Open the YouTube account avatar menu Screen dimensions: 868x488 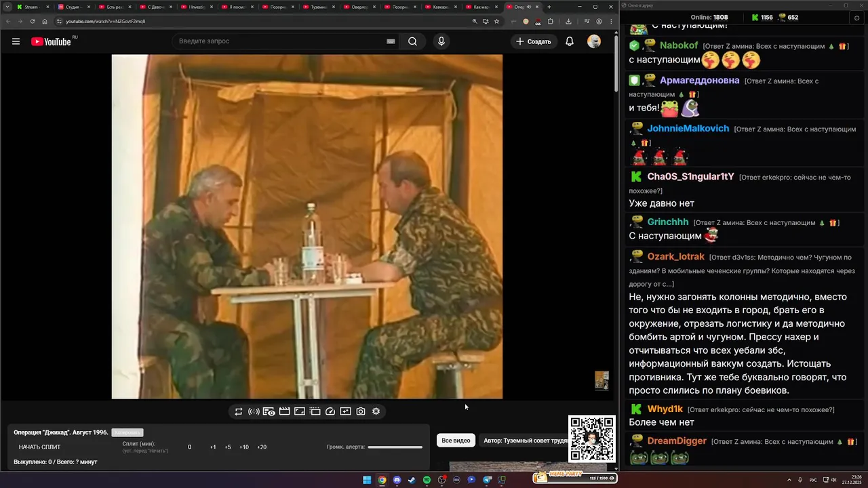(594, 41)
